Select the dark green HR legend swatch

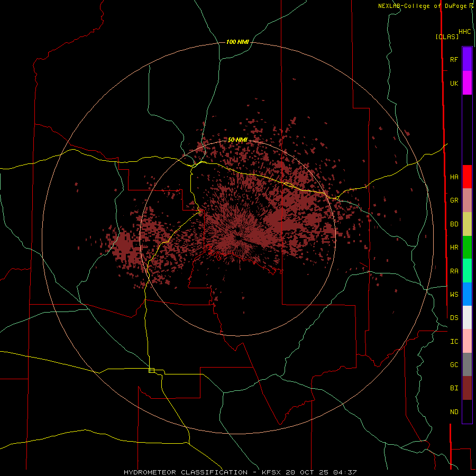467,248
